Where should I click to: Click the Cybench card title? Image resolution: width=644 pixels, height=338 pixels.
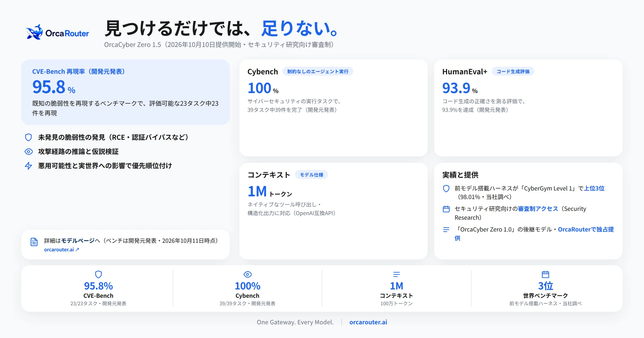(262, 72)
